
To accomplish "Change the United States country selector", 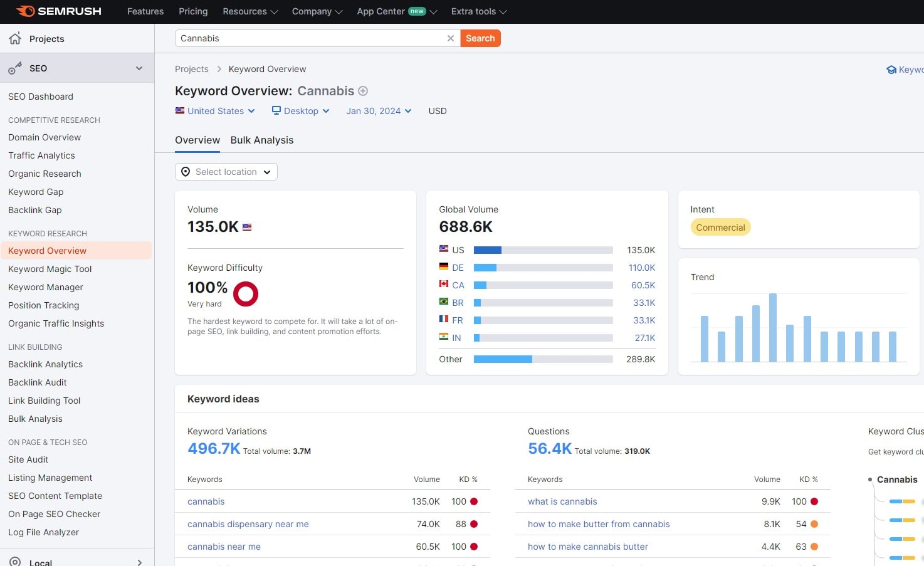I will (x=215, y=111).
